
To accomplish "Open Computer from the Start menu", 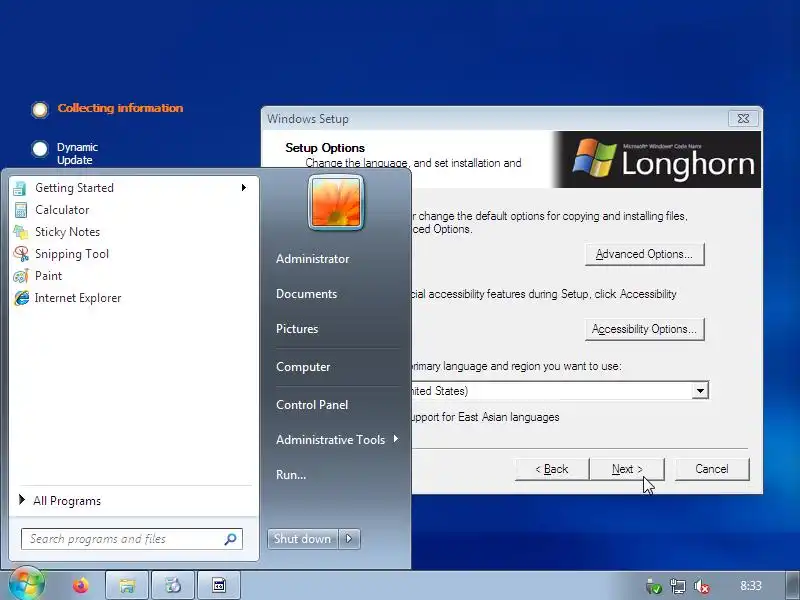I will 303,367.
